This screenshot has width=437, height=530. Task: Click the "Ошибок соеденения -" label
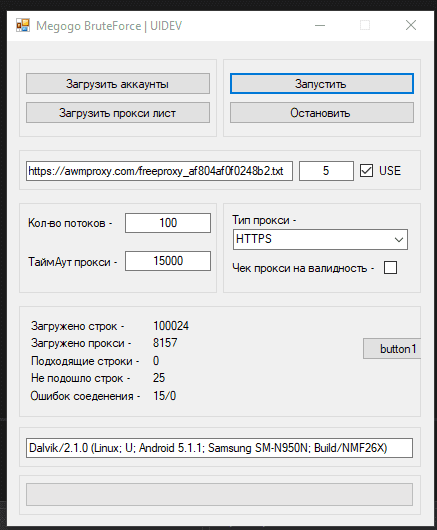point(85,396)
